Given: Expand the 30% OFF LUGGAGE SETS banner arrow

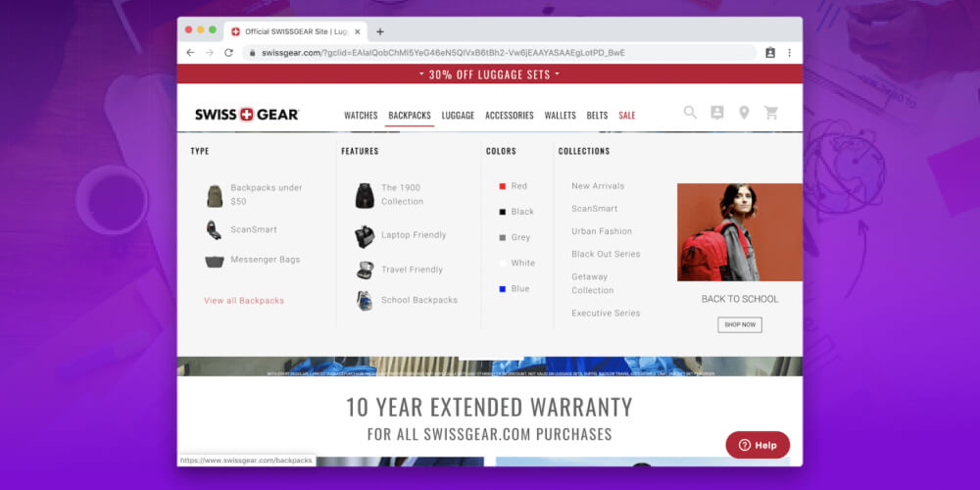Looking at the screenshot, I should [x=558, y=74].
